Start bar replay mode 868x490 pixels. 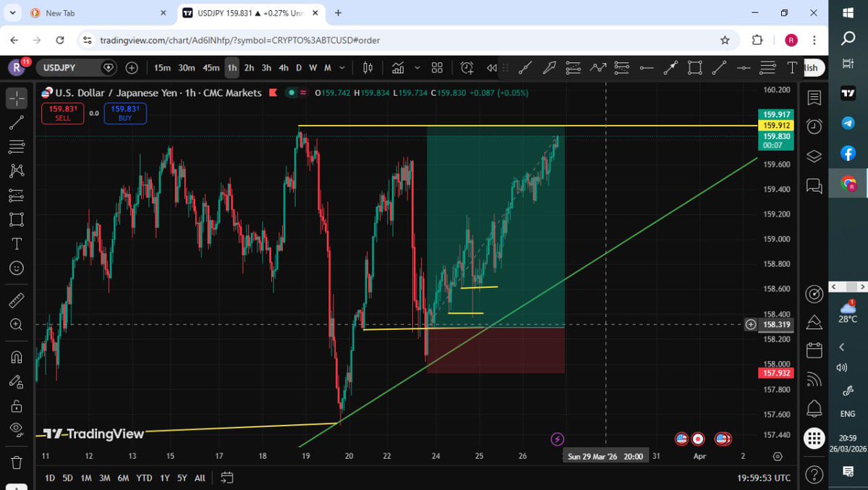(x=492, y=67)
